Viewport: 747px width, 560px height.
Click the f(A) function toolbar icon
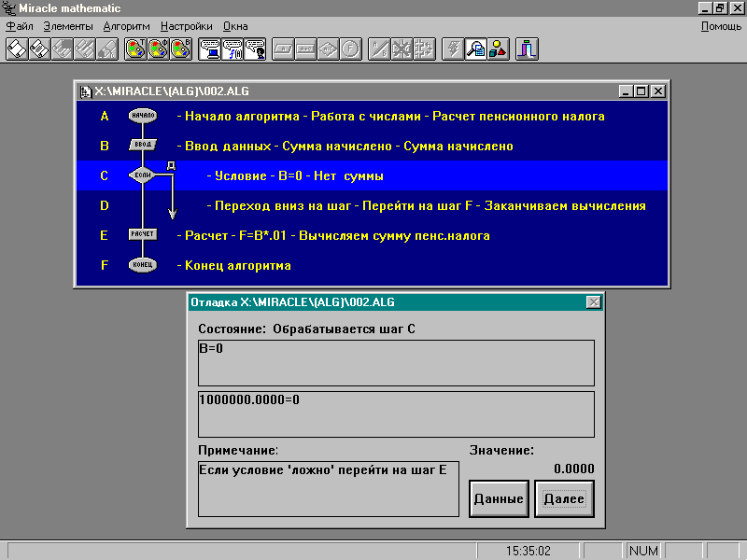(233, 49)
